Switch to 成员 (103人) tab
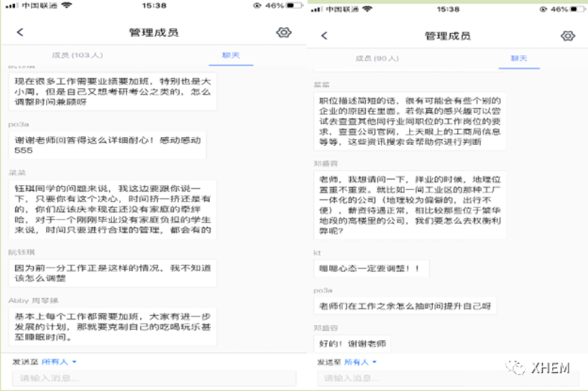Image resolution: width=588 pixels, height=391 pixels. [x=78, y=56]
